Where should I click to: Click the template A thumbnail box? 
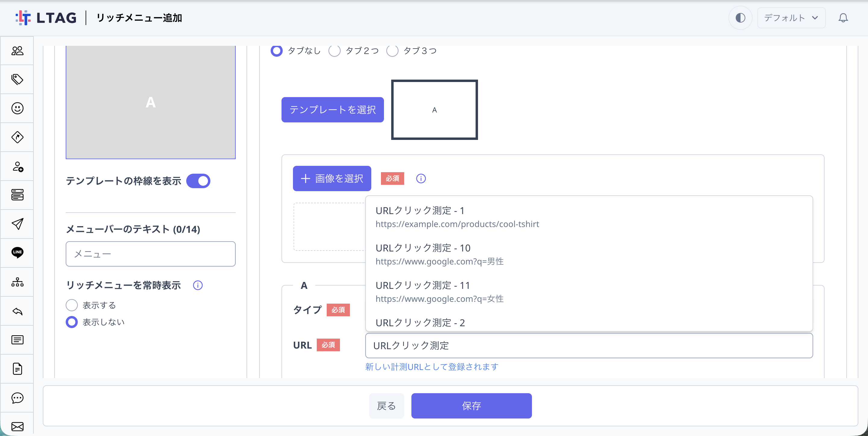point(434,109)
